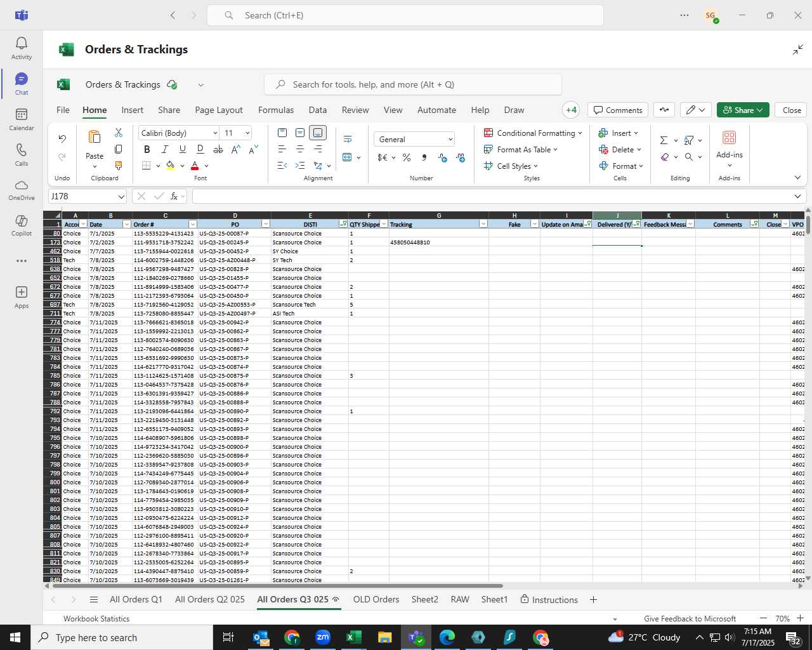Image resolution: width=812 pixels, height=650 pixels.
Task: Click the Close workbook button
Action: coord(792,110)
